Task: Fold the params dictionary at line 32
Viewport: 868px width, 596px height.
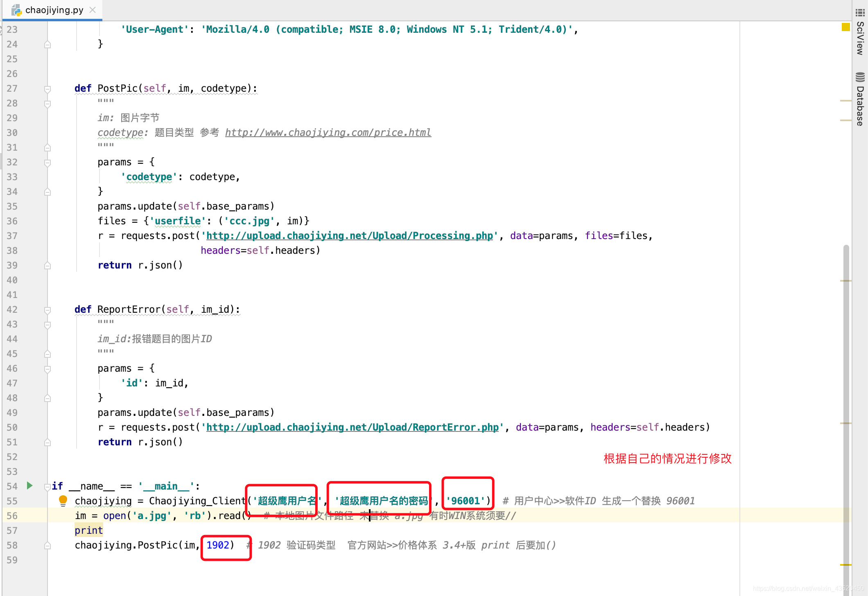Action: [47, 163]
